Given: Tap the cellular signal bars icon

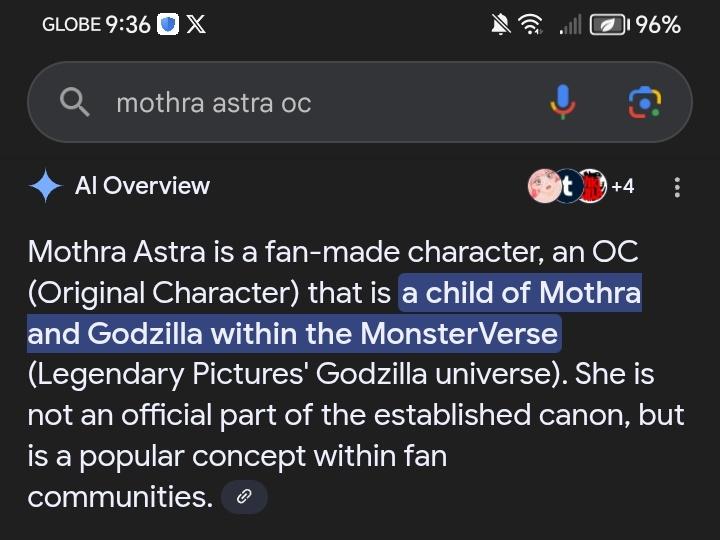Looking at the screenshot, I should (x=570, y=25).
